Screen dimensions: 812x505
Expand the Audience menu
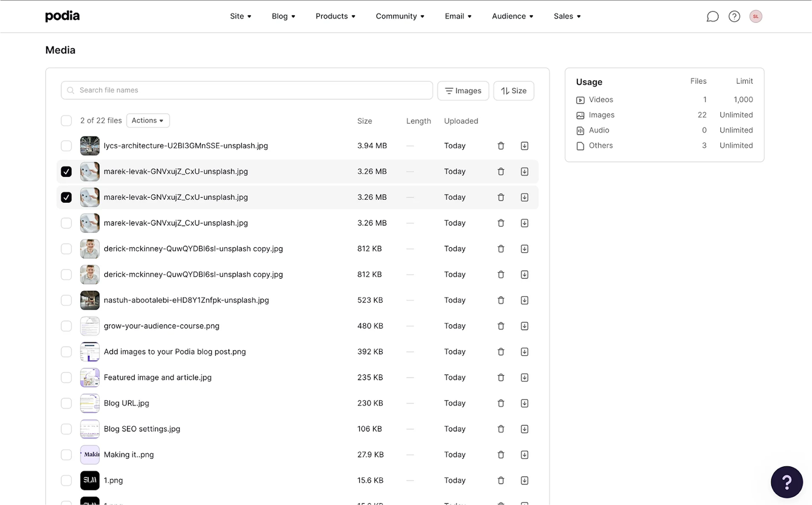tap(513, 16)
